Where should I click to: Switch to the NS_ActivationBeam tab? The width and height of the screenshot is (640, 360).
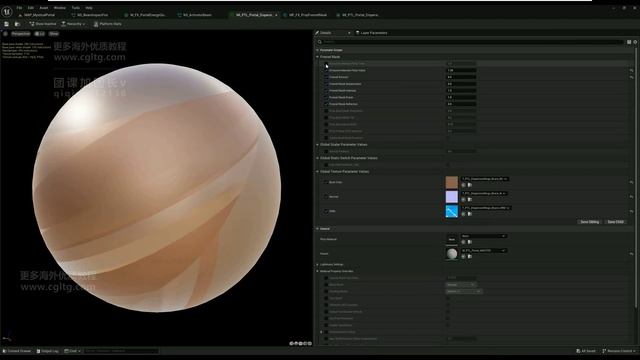[x=194, y=15]
